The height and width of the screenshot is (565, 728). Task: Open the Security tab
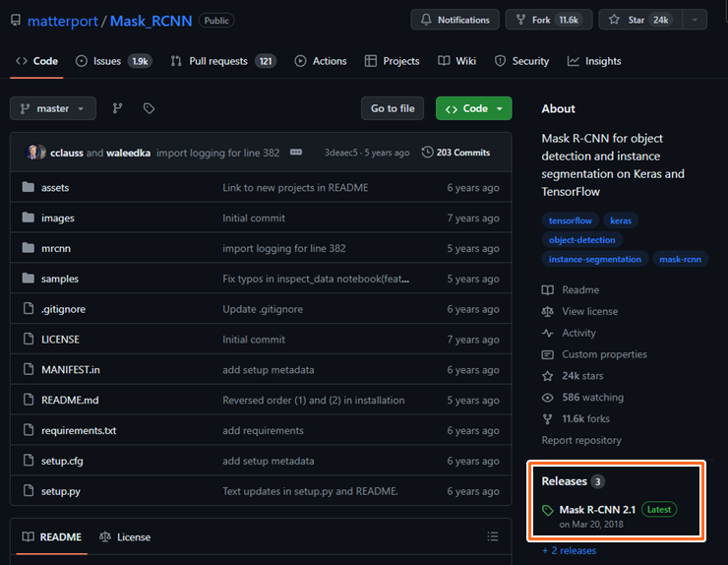click(521, 61)
